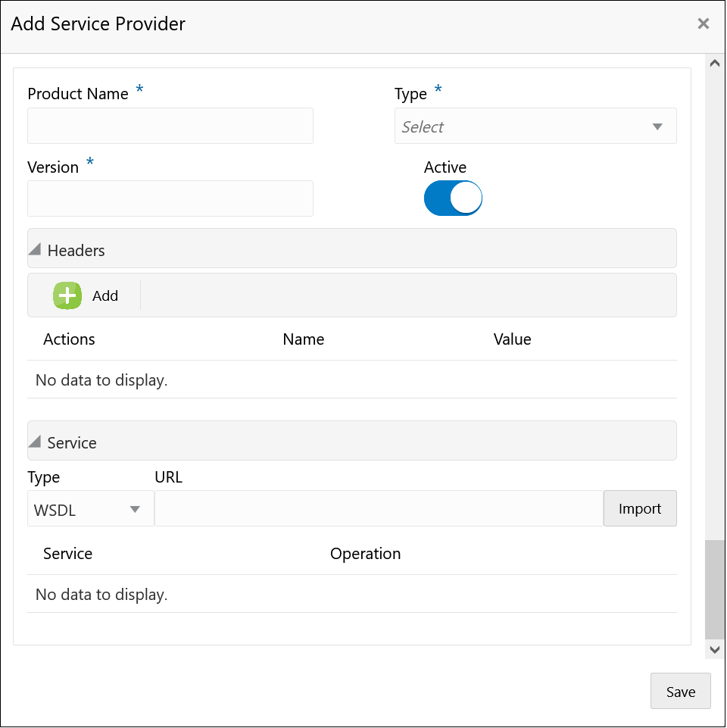Focus the Product Name input field

point(170,126)
